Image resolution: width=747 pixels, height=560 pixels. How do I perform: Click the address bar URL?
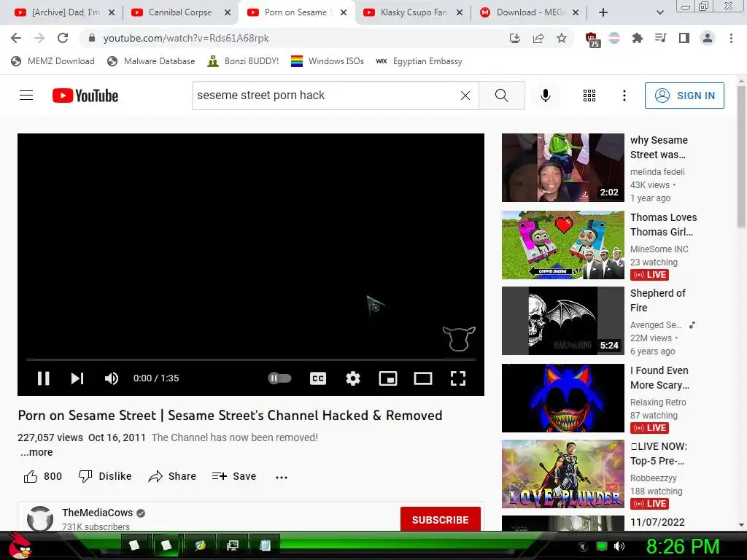click(186, 38)
